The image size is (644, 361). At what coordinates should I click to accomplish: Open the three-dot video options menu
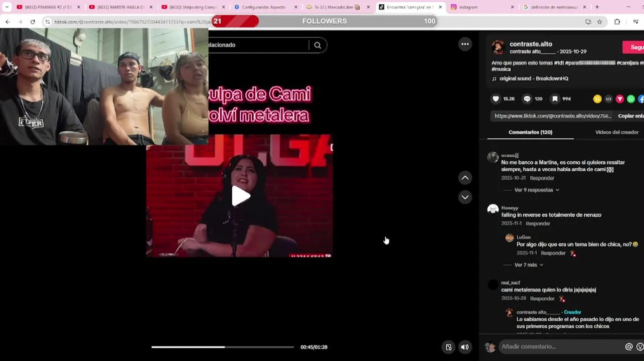465,44
